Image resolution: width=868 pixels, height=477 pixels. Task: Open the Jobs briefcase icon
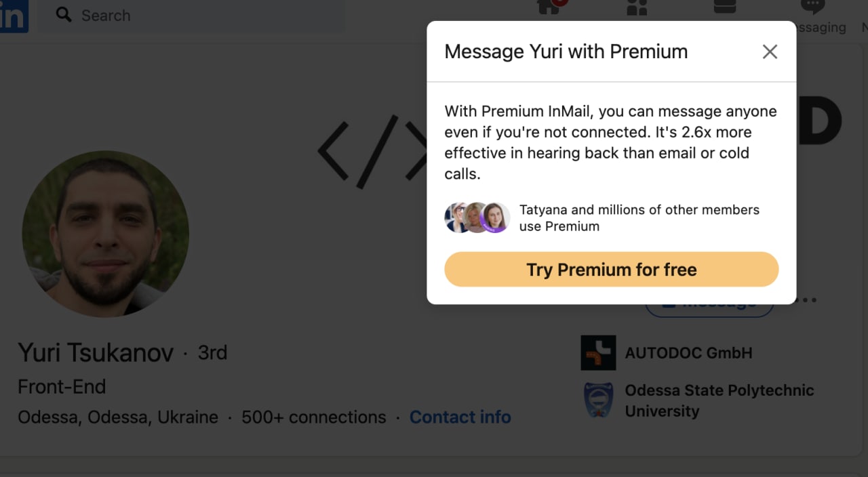(725, 6)
